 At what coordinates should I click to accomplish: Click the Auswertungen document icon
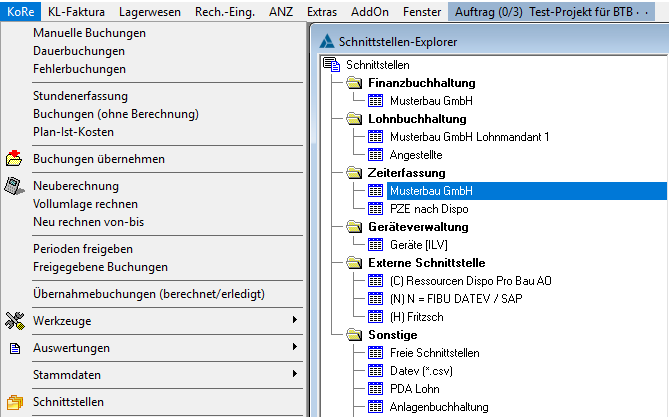coord(14,348)
